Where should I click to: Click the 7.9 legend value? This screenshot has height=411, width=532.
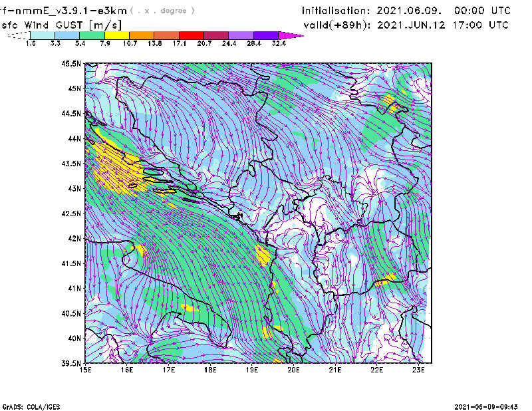click(105, 43)
